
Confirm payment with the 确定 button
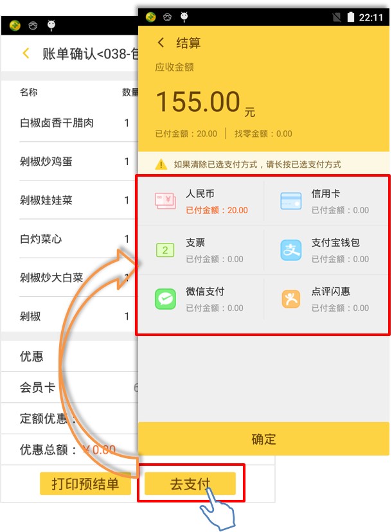(x=263, y=439)
